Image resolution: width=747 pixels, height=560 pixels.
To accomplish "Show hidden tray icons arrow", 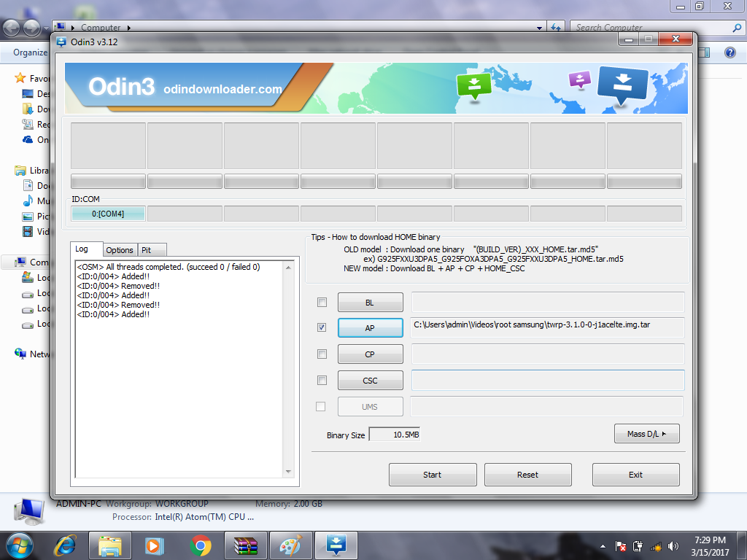I will coord(603,546).
